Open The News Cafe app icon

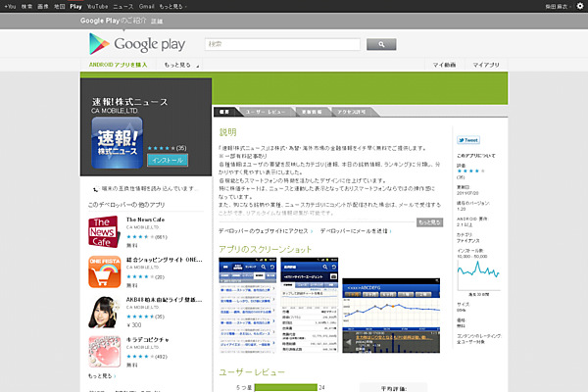104,231
